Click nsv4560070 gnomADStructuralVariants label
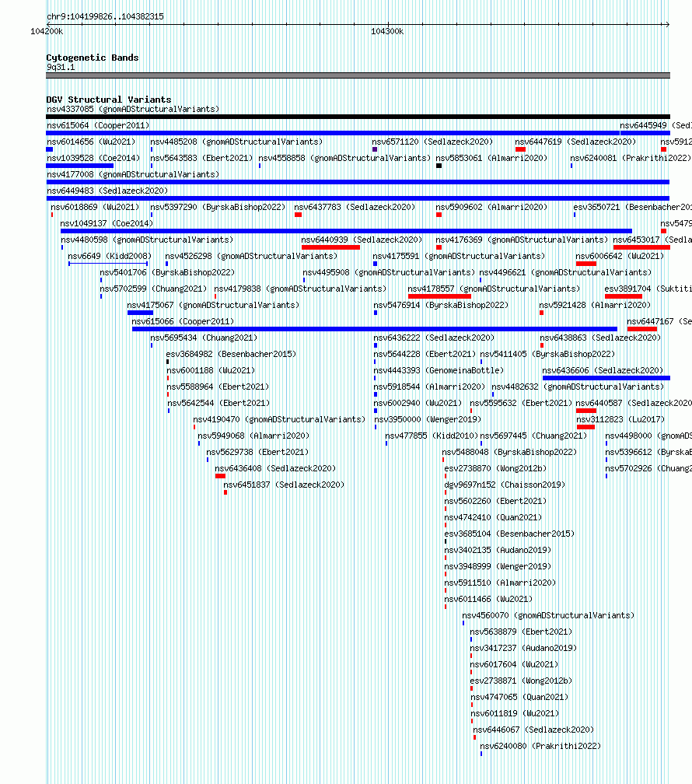This screenshot has height=784, width=692. [x=548, y=615]
